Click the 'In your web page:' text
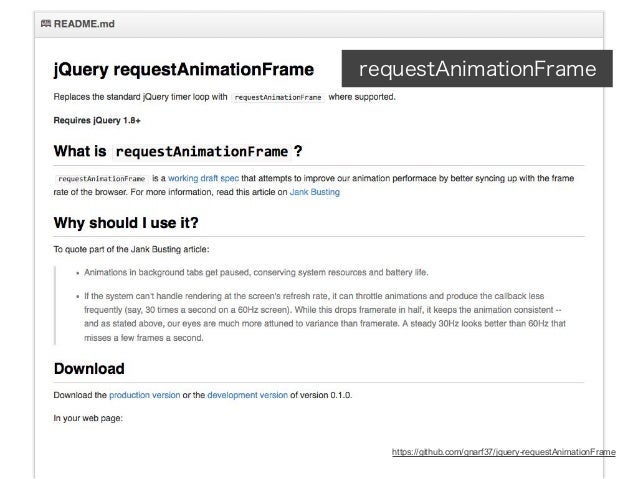Viewport: 638px width, 479px height. pos(88,418)
